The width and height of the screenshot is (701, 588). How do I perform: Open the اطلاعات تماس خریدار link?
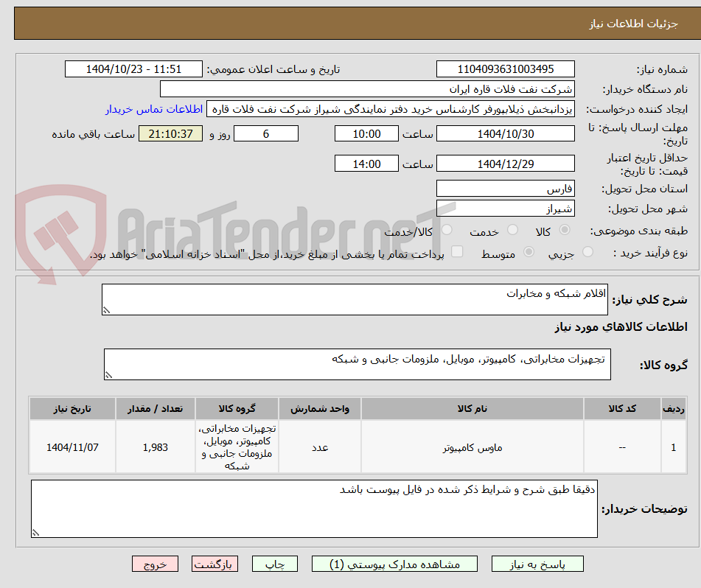tap(154, 109)
